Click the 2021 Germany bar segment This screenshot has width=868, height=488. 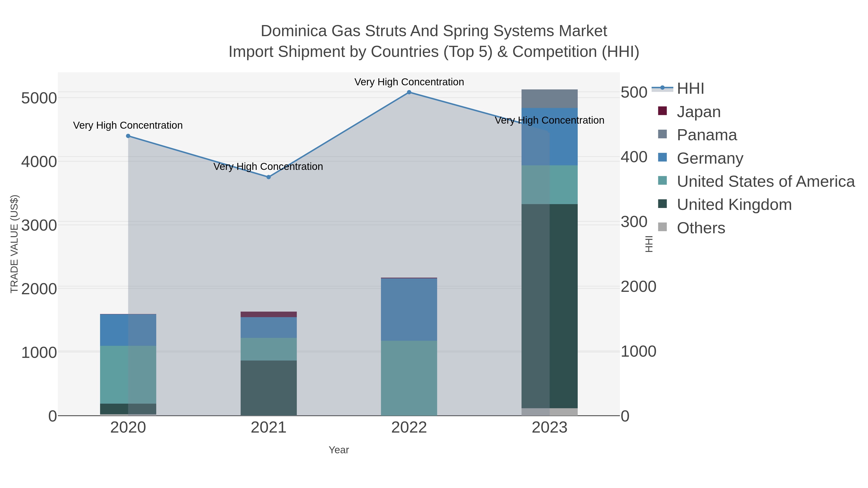269,328
